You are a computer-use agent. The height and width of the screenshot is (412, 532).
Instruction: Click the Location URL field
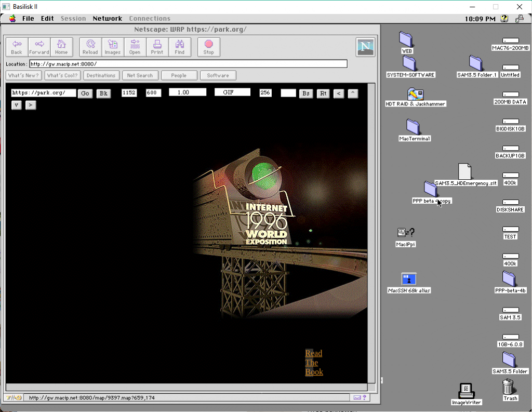(x=188, y=64)
